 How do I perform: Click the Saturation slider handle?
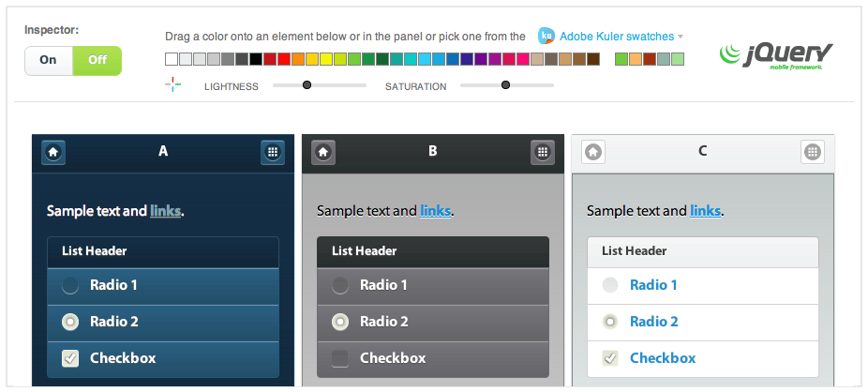pos(506,85)
